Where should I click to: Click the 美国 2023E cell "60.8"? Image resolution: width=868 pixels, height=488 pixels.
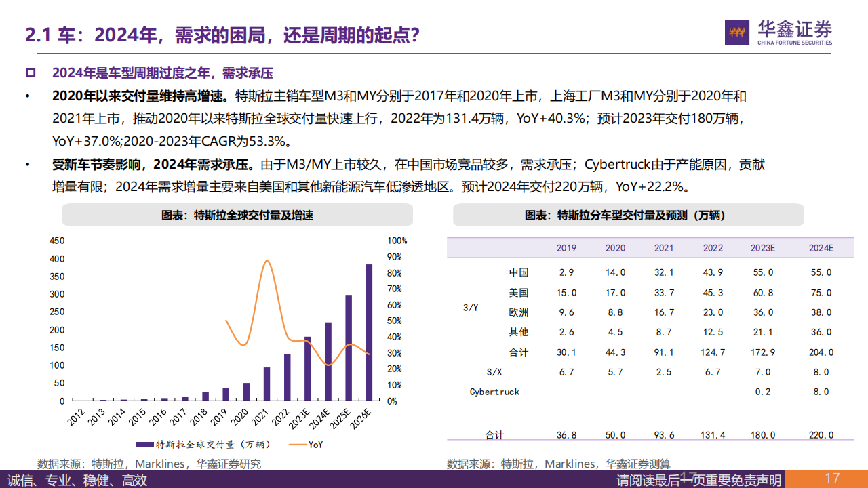[x=763, y=293]
